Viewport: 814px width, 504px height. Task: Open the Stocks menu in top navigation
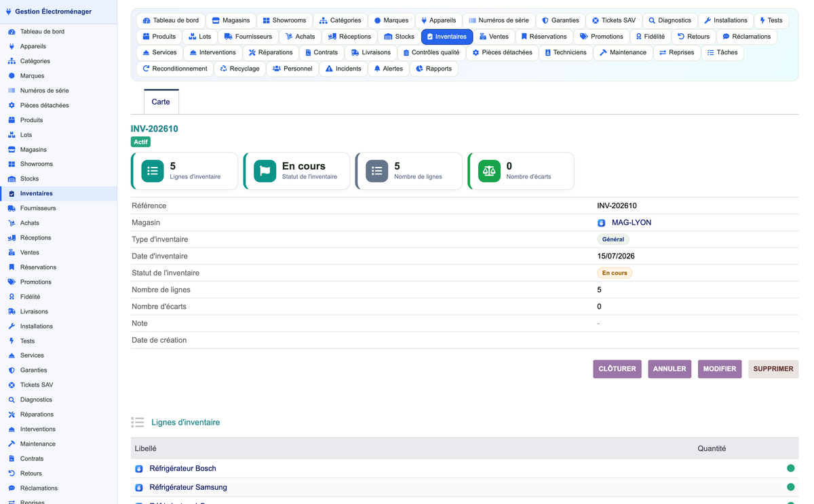coord(399,37)
